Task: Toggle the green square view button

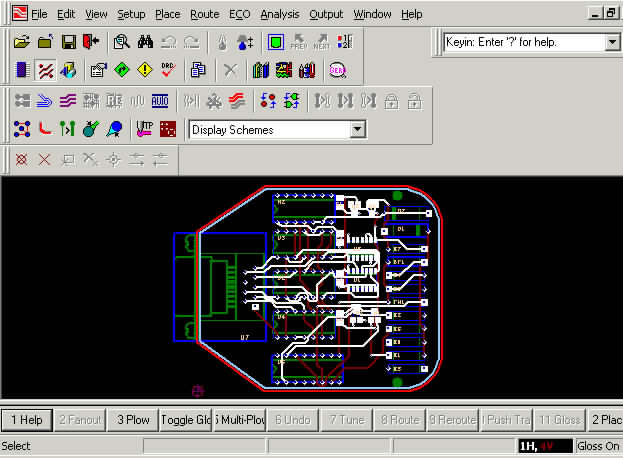Action: 275,43
